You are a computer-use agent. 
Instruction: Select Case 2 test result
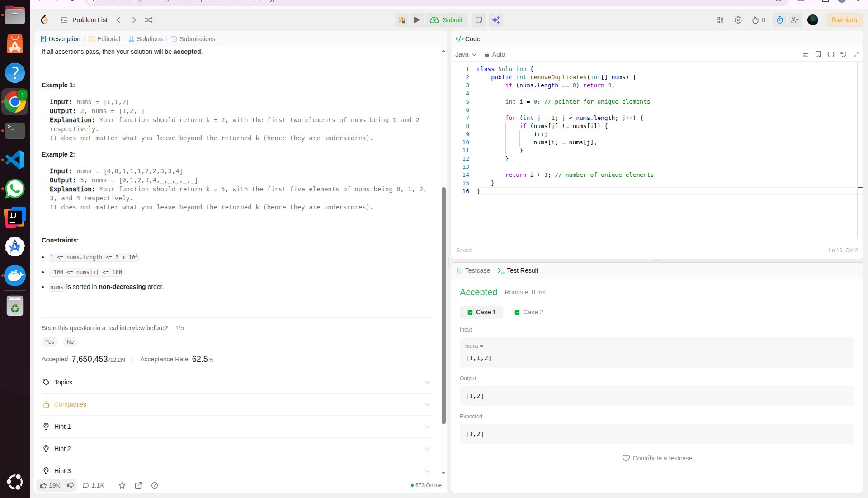(x=529, y=312)
